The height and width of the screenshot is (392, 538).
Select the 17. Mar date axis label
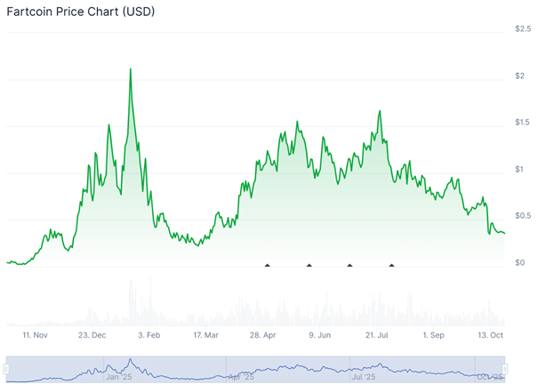[205, 335]
